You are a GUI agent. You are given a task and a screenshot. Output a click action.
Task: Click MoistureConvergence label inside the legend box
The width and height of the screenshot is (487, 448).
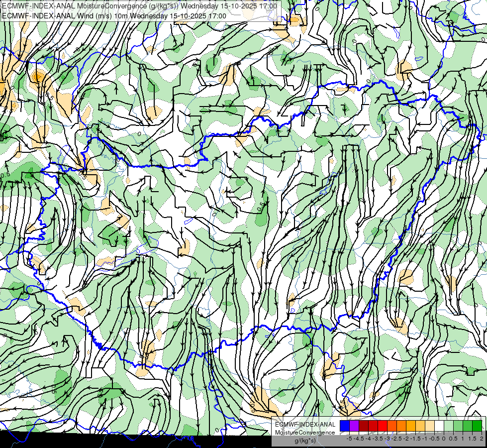coord(305,433)
